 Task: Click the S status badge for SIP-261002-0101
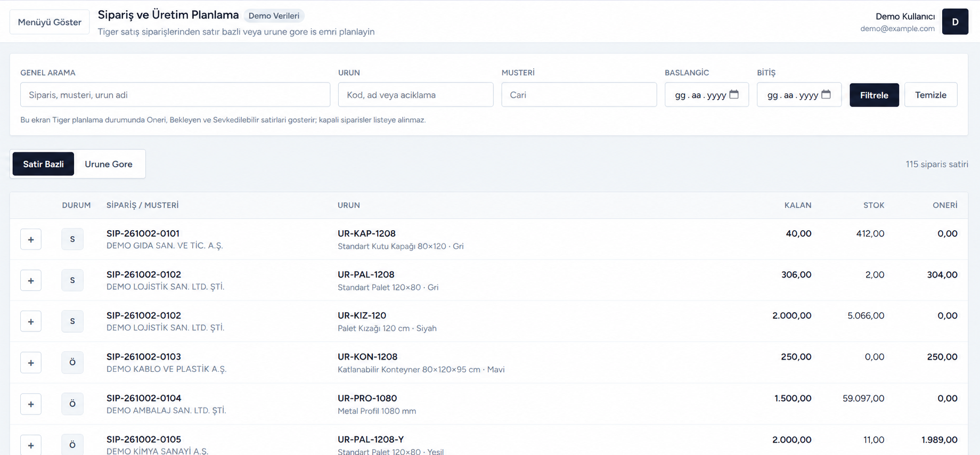pyautogui.click(x=72, y=239)
